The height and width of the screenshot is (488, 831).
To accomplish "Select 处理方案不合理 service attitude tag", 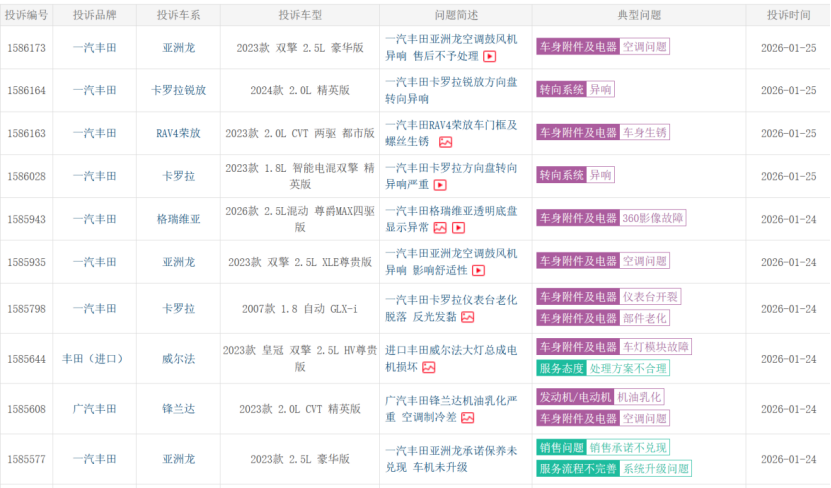I will point(603,368).
